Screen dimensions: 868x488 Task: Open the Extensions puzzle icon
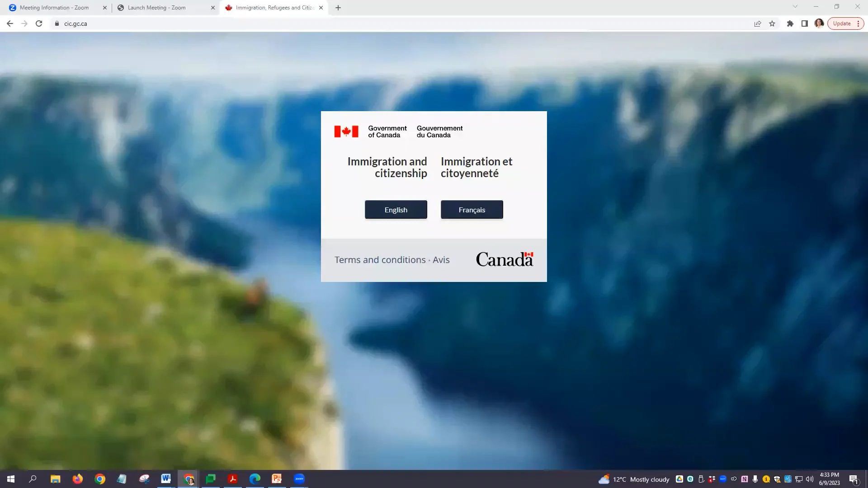pos(790,23)
